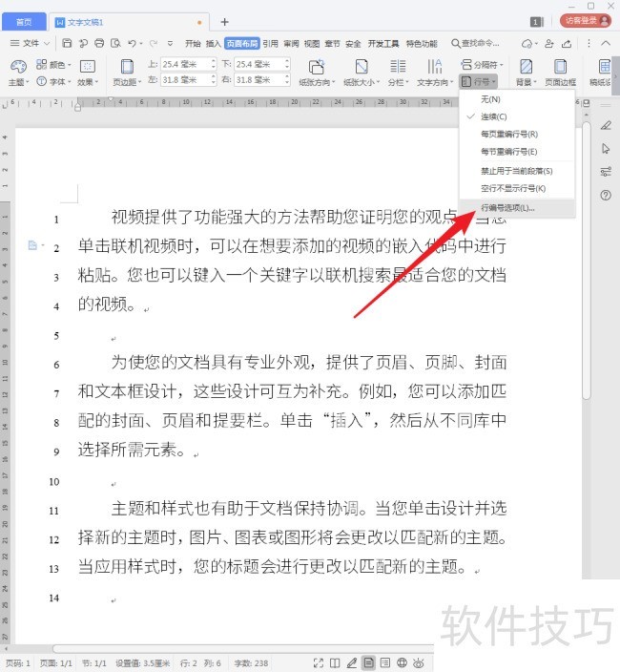Switch to the 引用 tab
Screen dimensions: 620x672
coord(271,44)
